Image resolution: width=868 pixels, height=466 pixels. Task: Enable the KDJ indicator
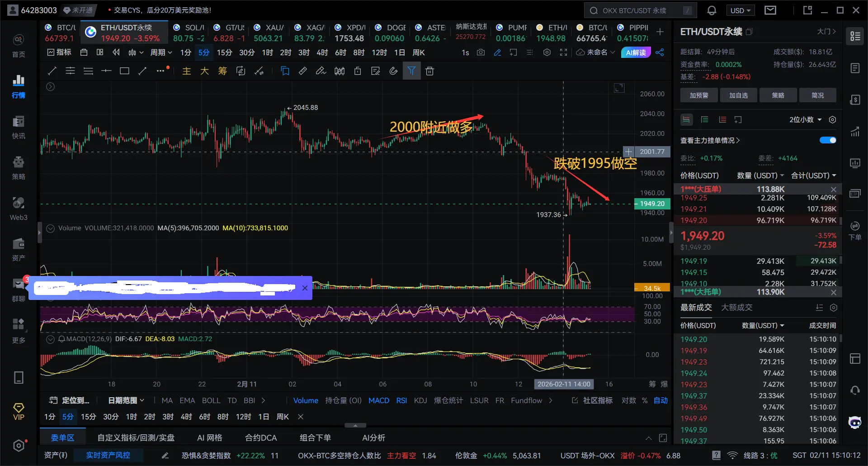pyautogui.click(x=420, y=400)
